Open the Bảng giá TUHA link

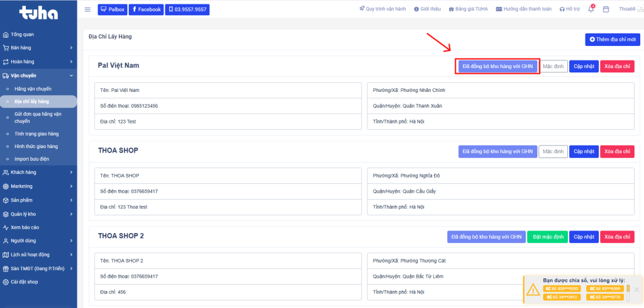coord(471,9)
